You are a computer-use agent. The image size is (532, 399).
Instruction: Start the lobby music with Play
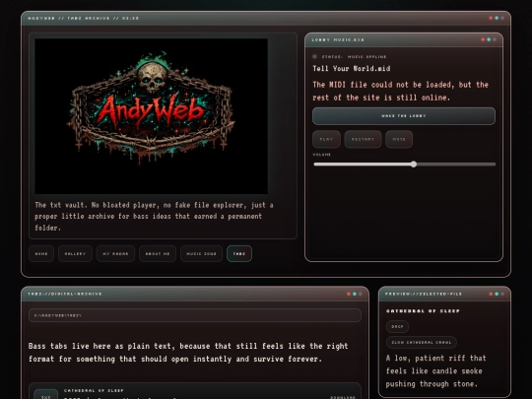[326, 139]
